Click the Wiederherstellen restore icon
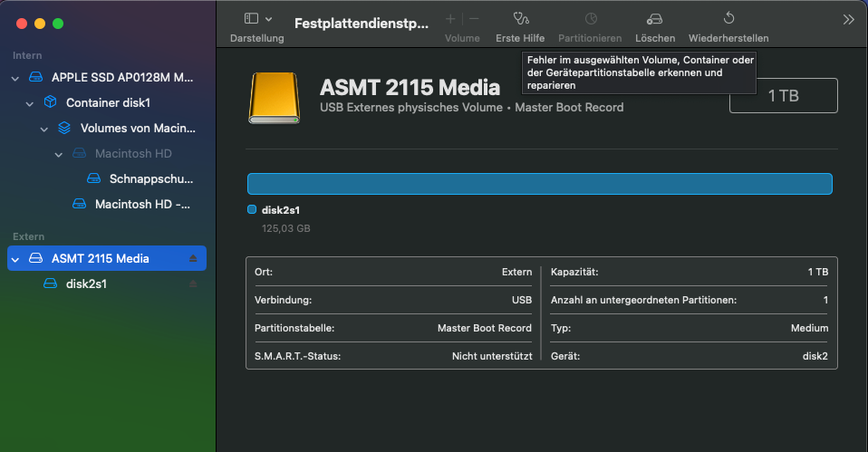Image resolution: width=868 pixels, height=452 pixels. tap(728, 18)
